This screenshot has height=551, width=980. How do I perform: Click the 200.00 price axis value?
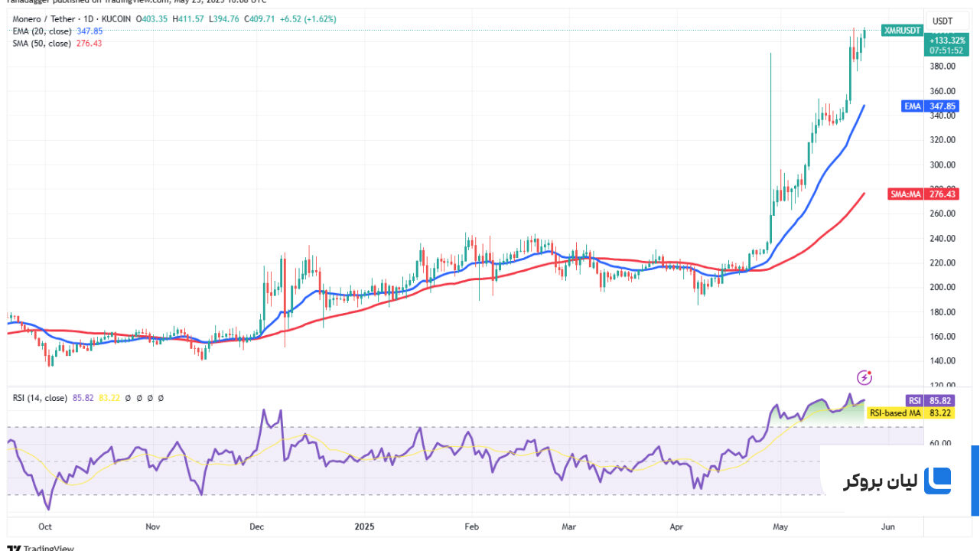tap(943, 287)
